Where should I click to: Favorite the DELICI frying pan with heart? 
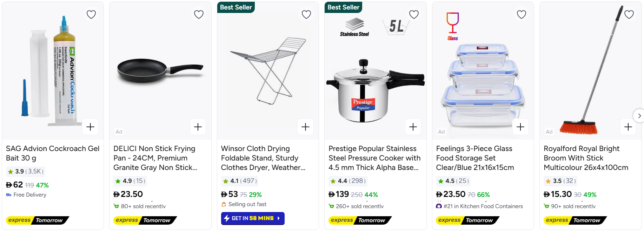[x=199, y=14]
